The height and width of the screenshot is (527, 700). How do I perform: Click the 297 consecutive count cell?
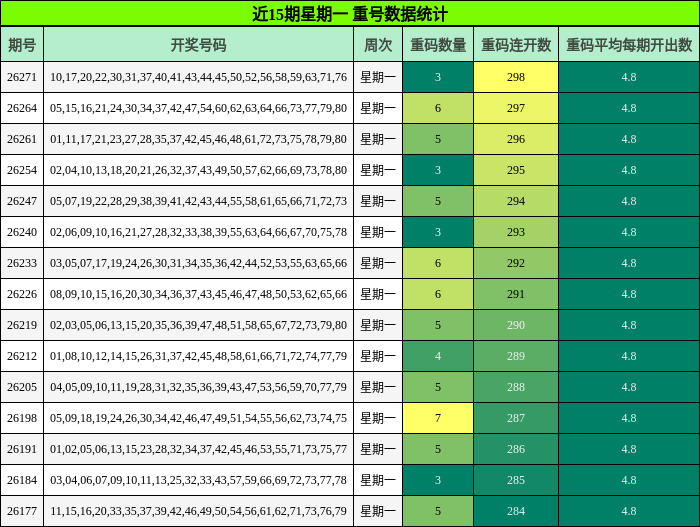click(x=516, y=108)
